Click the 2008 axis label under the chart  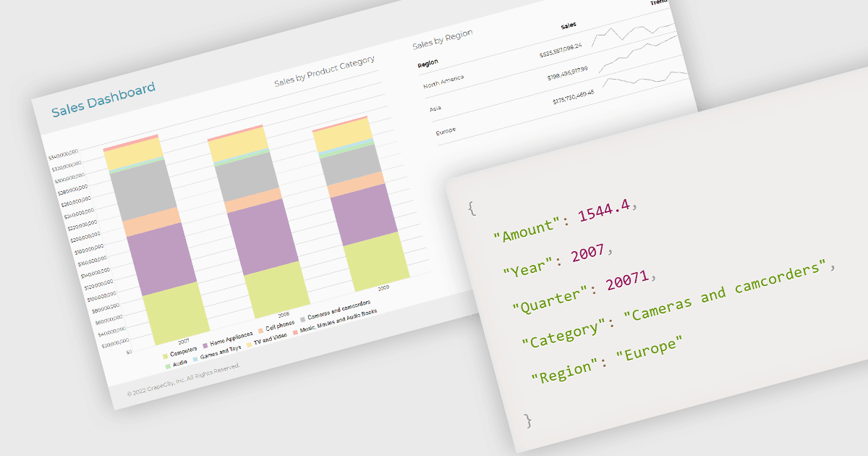282,315
